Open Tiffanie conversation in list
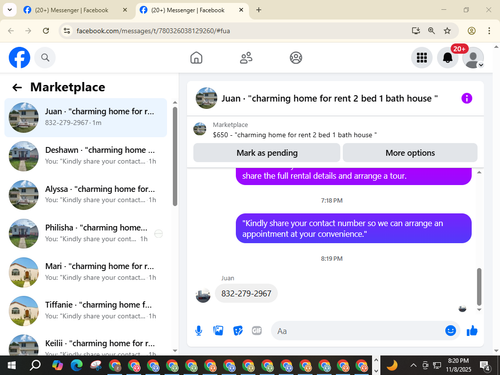The width and height of the screenshot is (500, 375). [86, 311]
